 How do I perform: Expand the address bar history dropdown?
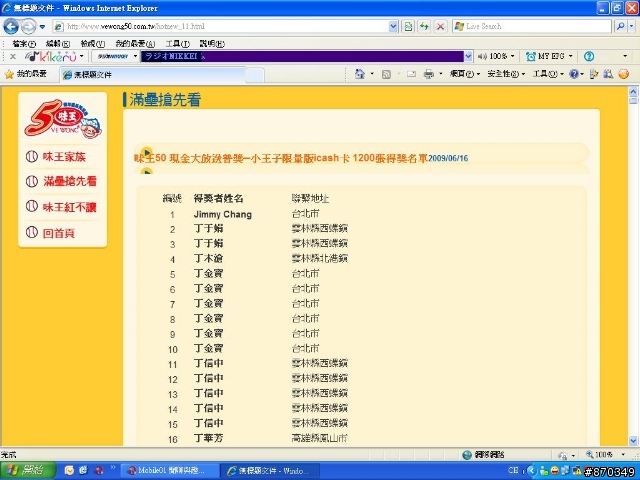(x=393, y=27)
